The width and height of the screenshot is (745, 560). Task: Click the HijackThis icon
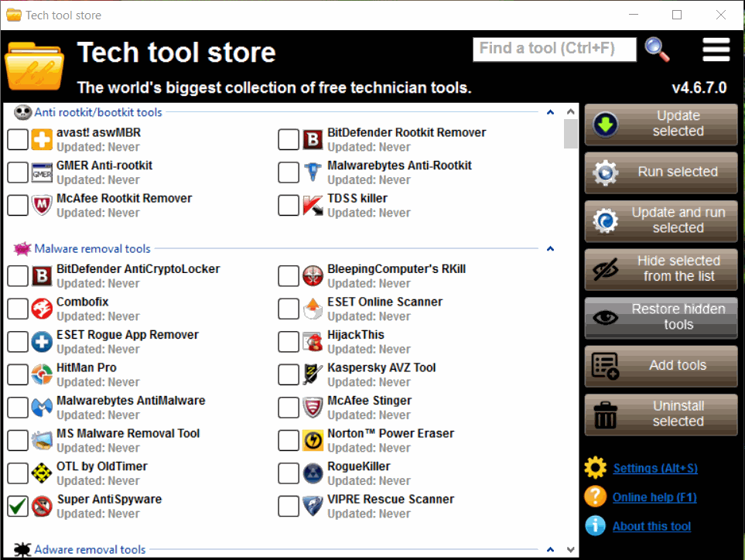[x=313, y=342]
